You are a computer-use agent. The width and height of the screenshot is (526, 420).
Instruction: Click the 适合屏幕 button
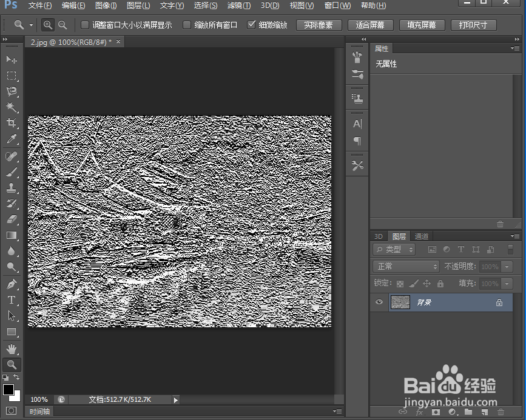[x=370, y=25]
